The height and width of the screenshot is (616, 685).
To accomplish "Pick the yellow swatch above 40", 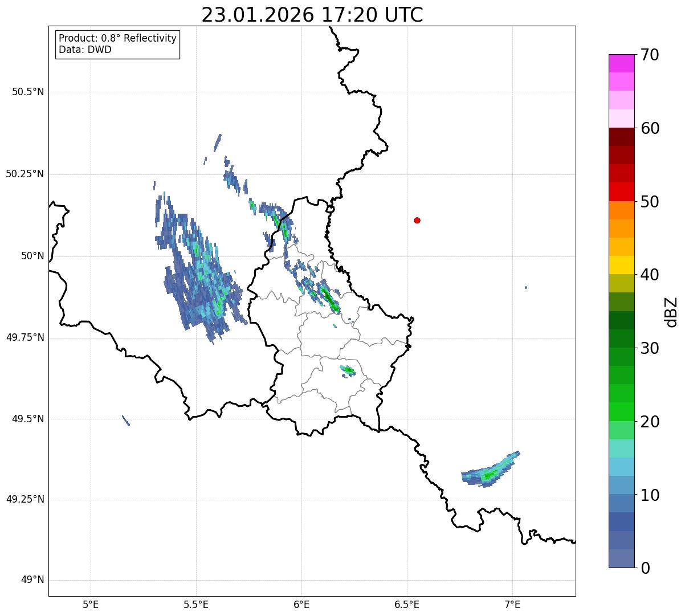I will [x=622, y=265].
